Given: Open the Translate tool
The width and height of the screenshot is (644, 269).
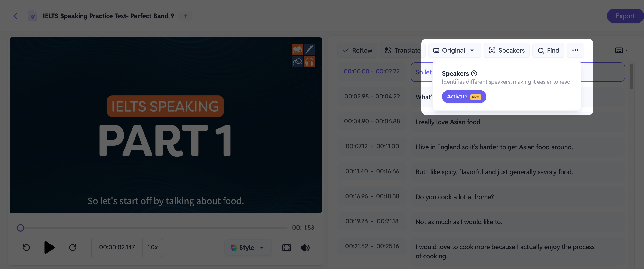Looking at the screenshot, I should (x=402, y=50).
